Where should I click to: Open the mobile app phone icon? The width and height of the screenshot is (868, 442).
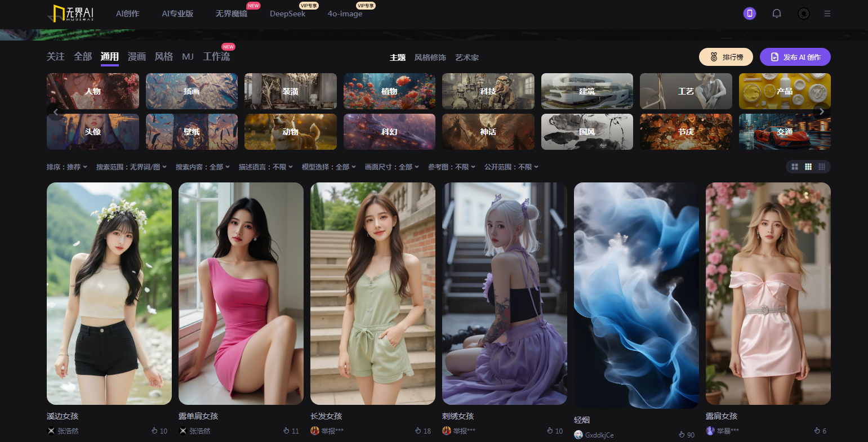tap(749, 14)
